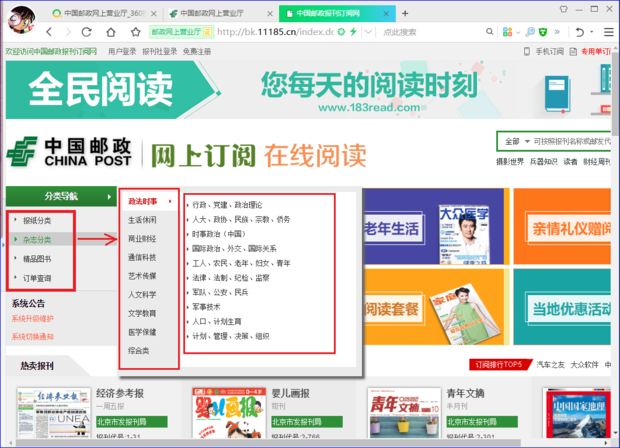This screenshot has width=620, height=448.
Task: Click the search magnifier icon
Action: click(490, 32)
